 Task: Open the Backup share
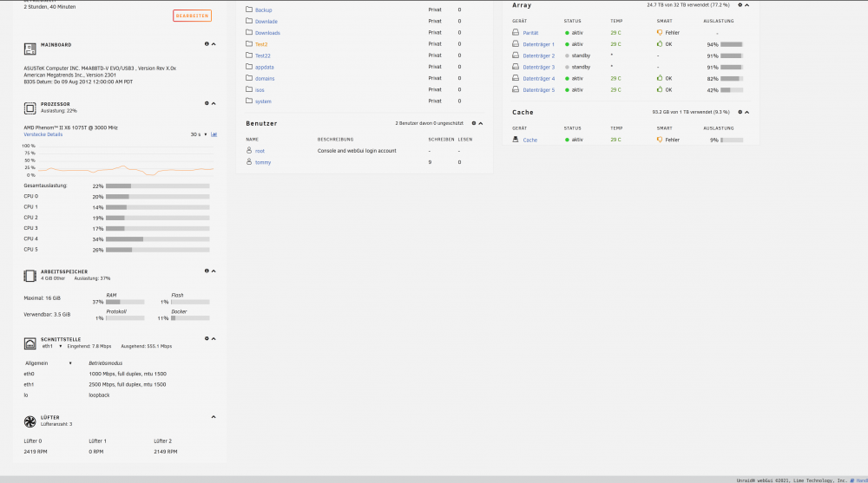point(264,10)
